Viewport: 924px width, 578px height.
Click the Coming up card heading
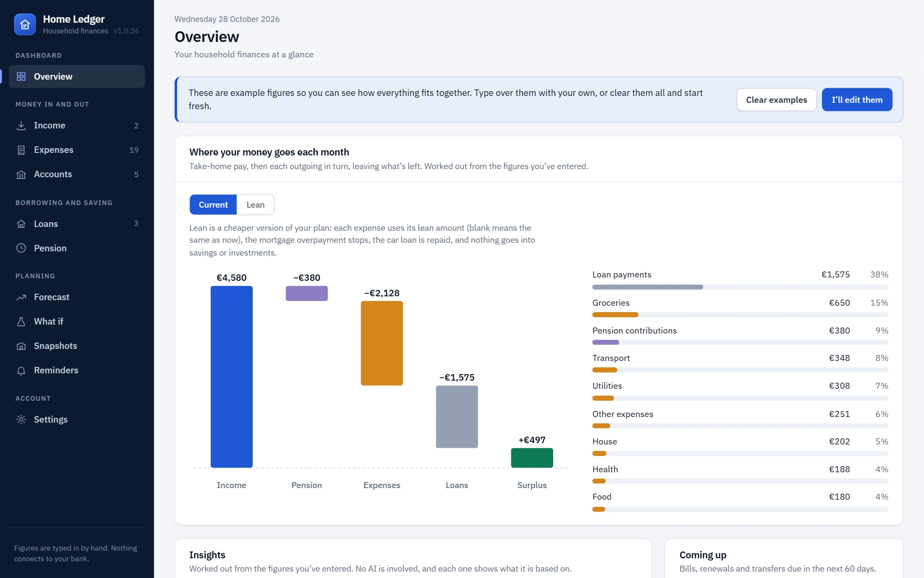pos(703,555)
